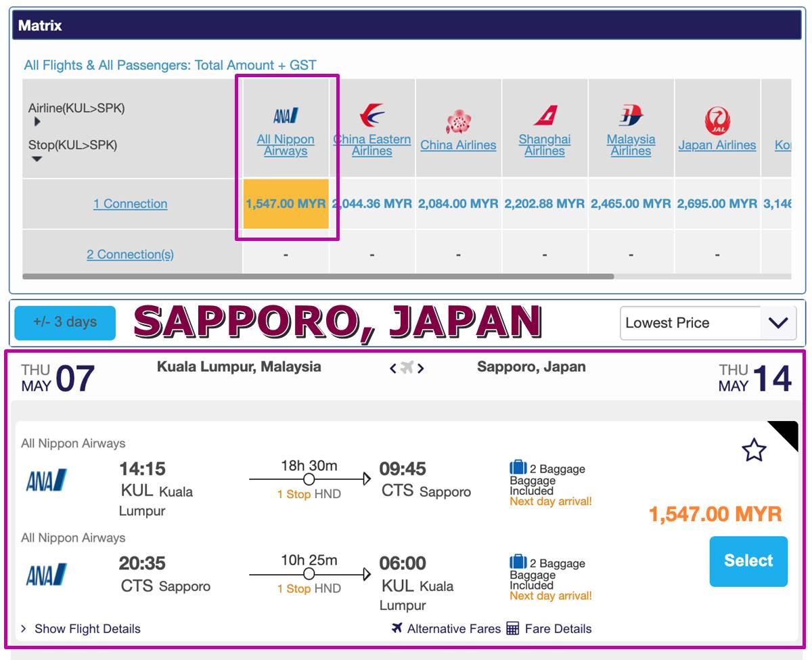The image size is (812, 660).
Task: Select the 2,044.36 MYR fare cell
Action: pos(371,204)
